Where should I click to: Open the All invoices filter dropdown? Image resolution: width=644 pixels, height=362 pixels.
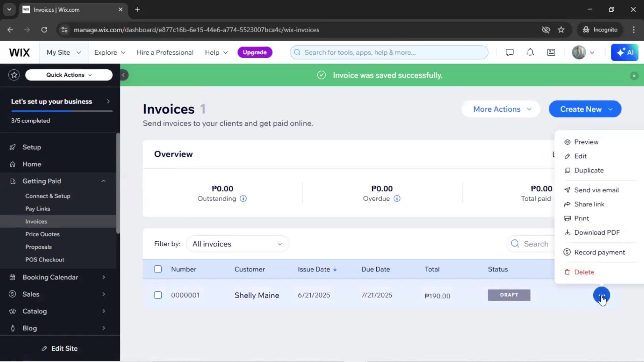(x=237, y=244)
